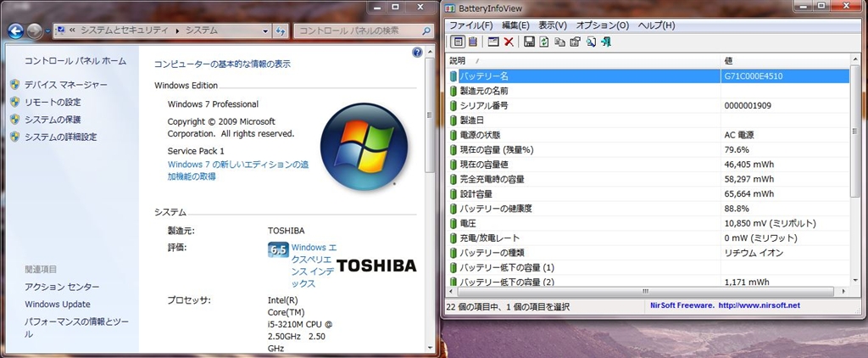Click the Exit door icon in toolbar
The width and height of the screenshot is (868, 358).
[606, 42]
